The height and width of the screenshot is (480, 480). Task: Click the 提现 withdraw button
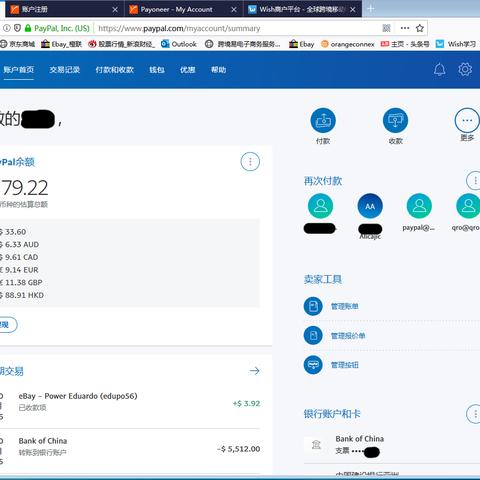7,324
